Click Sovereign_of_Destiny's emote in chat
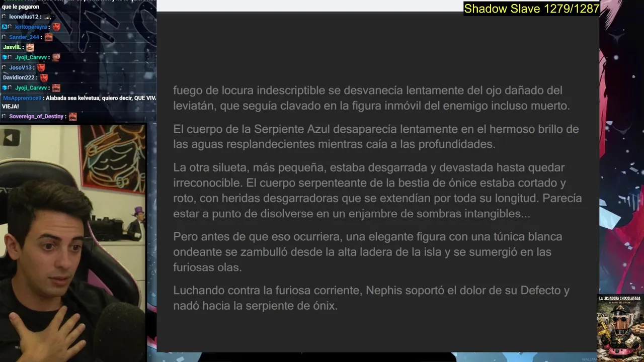The image size is (644, 362). (73, 116)
